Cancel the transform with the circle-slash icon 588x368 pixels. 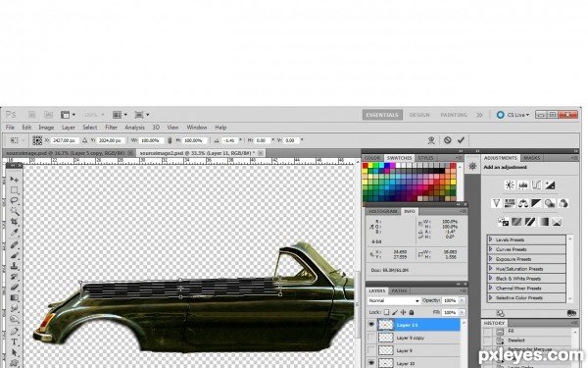pos(448,140)
